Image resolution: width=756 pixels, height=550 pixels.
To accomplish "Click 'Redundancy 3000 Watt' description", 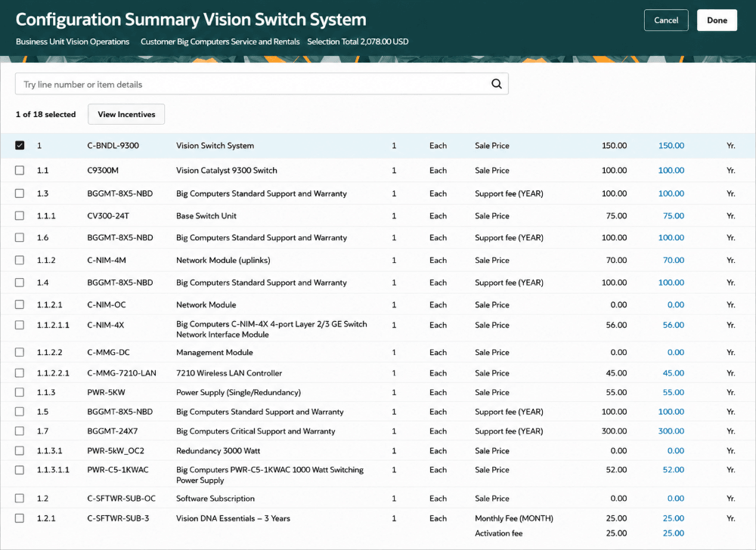I will [218, 451].
